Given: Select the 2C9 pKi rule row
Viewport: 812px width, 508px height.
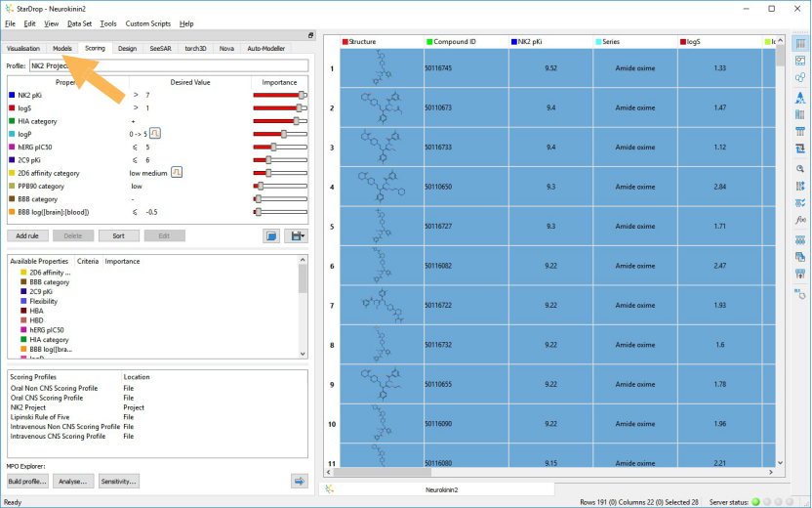Looking at the screenshot, I should click(157, 160).
